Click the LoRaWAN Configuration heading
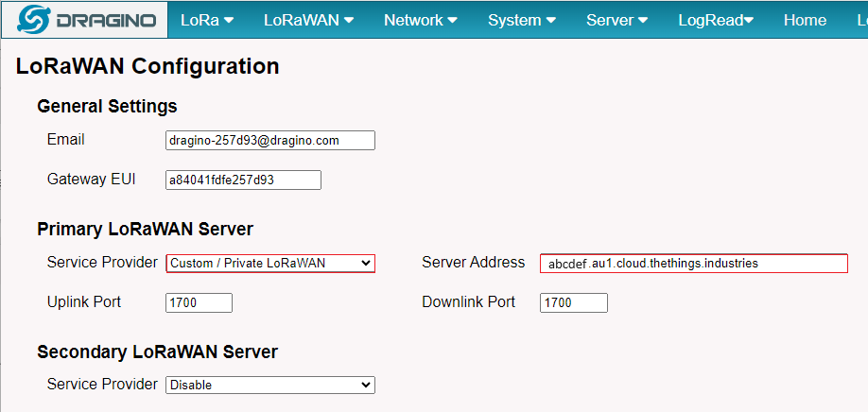Viewport: 868px width, 412px height. [148, 66]
